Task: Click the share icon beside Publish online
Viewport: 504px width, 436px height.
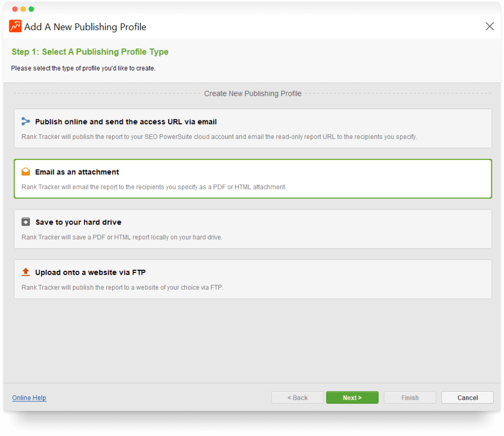Action: click(x=26, y=121)
